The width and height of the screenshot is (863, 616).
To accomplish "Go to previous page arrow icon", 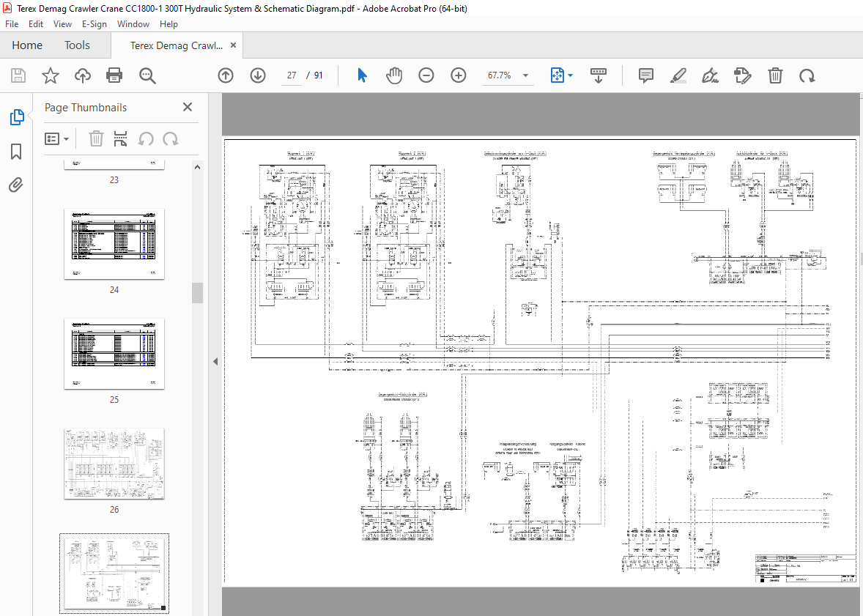I will point(226,75).
